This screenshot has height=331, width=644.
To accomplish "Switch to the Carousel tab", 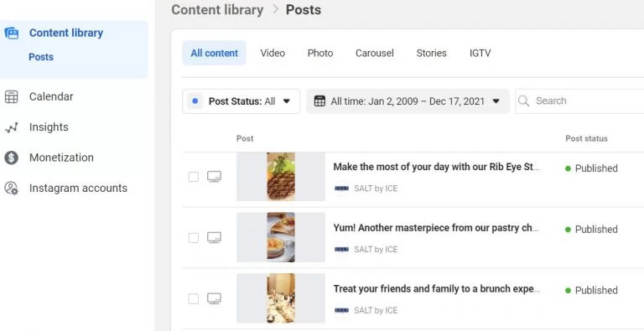I will point(375,54).
